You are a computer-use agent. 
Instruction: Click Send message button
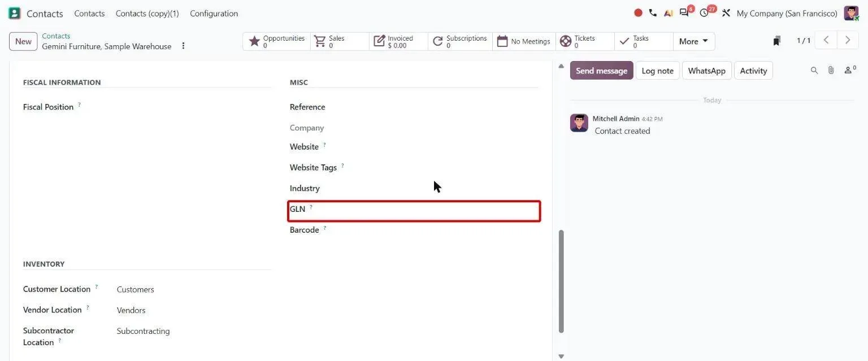click(601, 71)
